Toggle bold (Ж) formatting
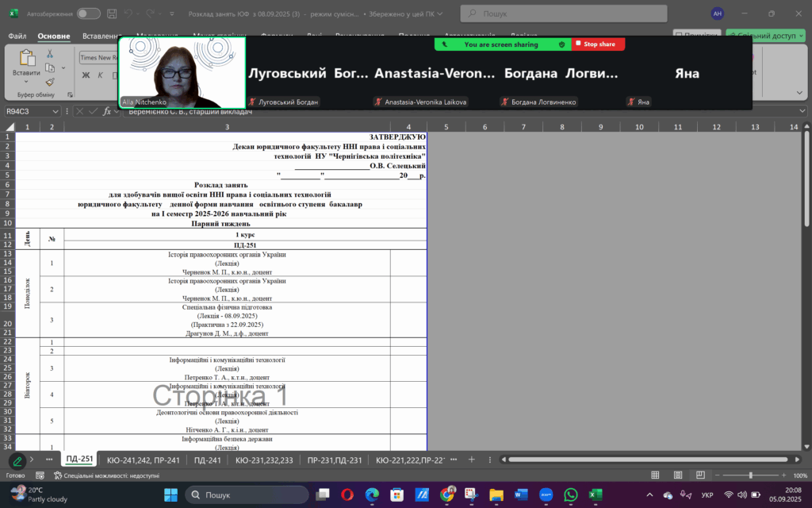Screen dimensions: 812x508 (86, 75)
